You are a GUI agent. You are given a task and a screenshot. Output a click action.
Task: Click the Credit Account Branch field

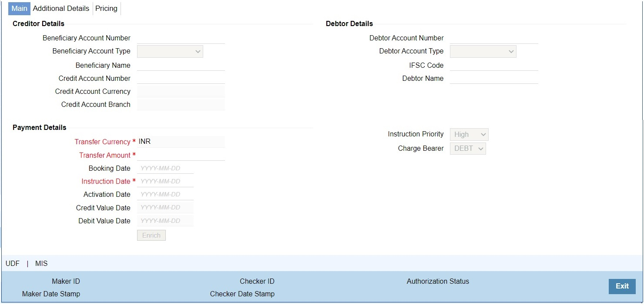(x=181, y=104)
